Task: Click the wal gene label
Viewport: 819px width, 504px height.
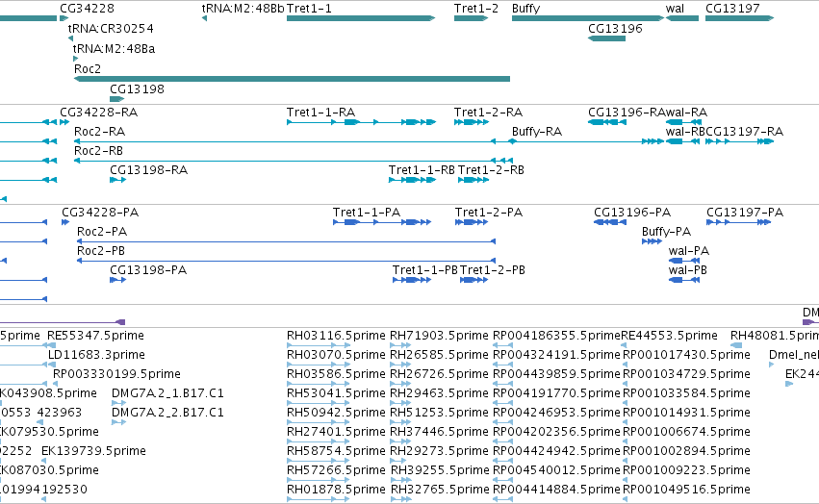Action: click(x=675, y=9)
